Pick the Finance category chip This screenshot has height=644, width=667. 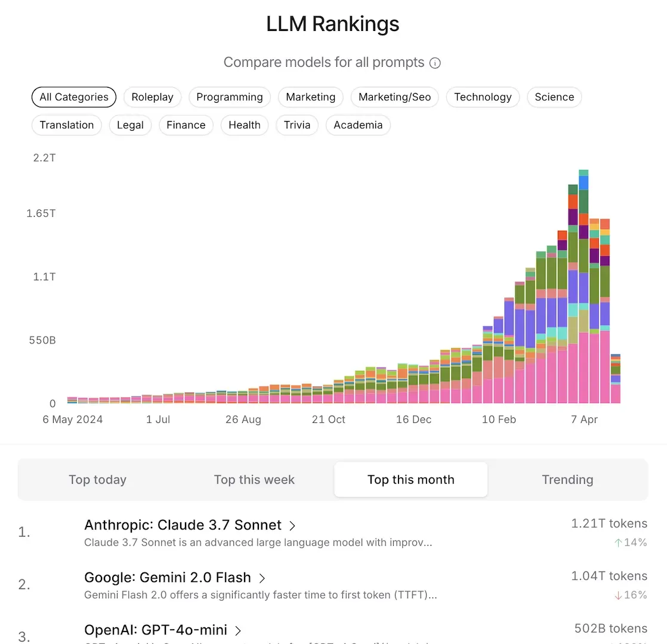tap(186, 125)
